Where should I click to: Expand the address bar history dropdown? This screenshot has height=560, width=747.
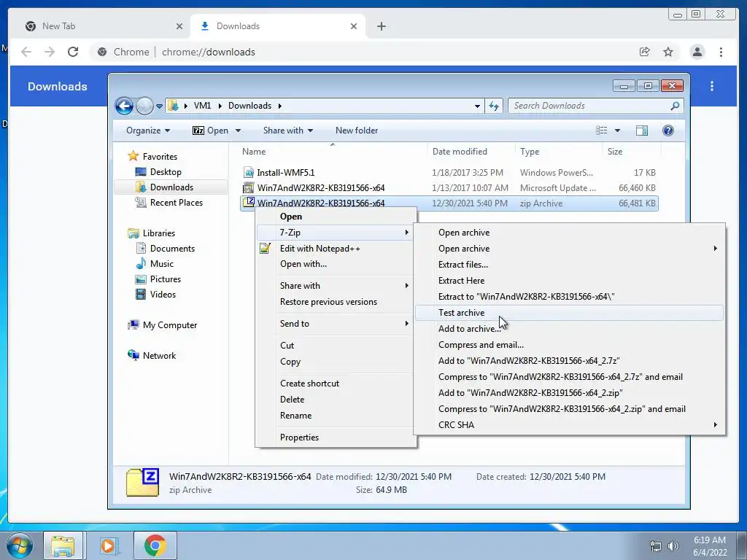point(477,106)
